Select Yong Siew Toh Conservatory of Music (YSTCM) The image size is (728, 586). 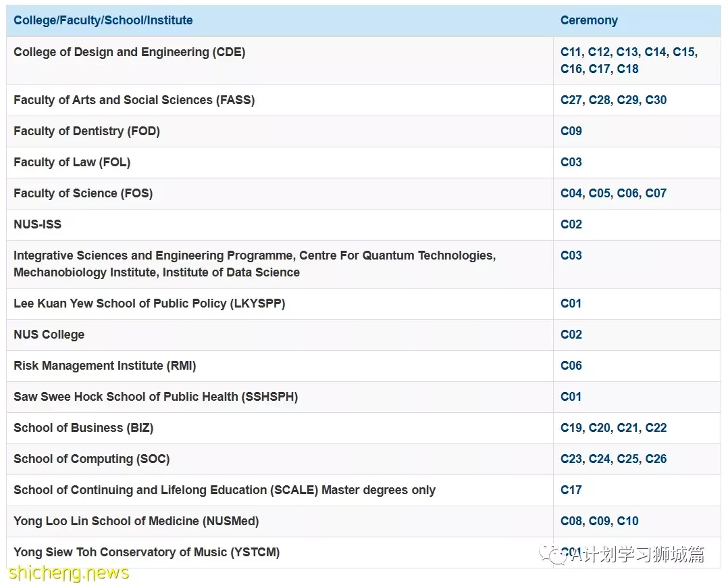(x=147, y=552)
